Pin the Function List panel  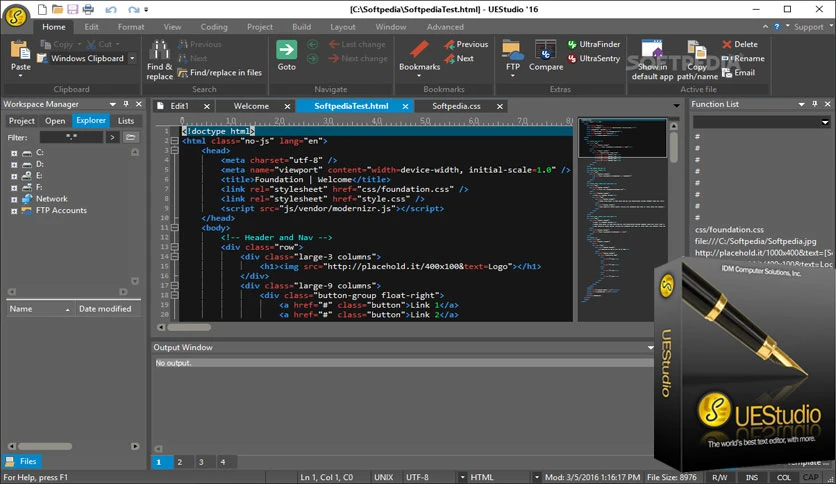click(815, 104)
